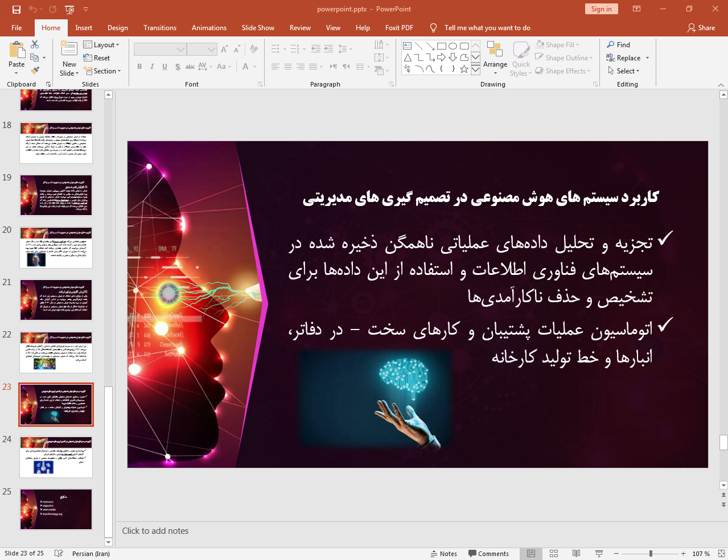Toggle the Comments pane button
The width and height of the screenshot is (728, 560).
pos(488,554)
